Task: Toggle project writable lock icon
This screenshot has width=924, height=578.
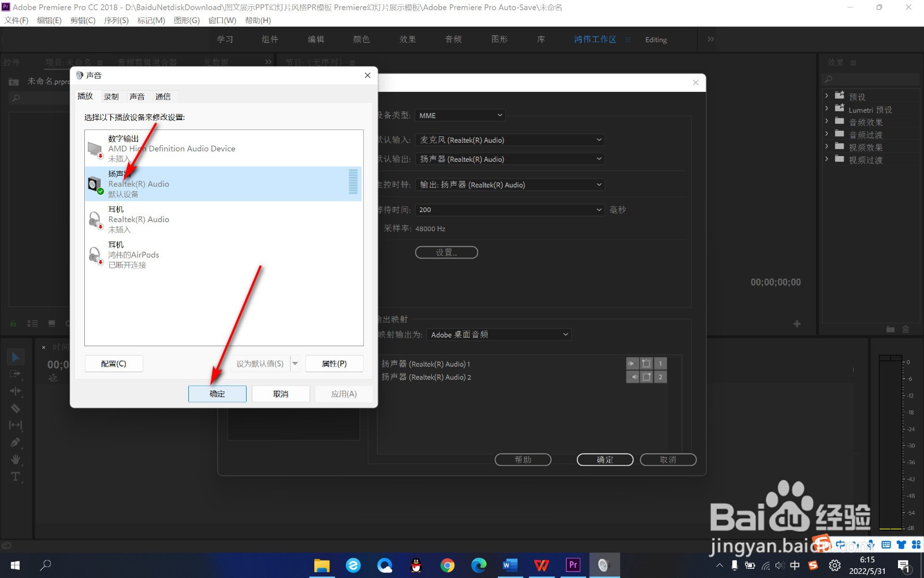Action: pos(13,324)
